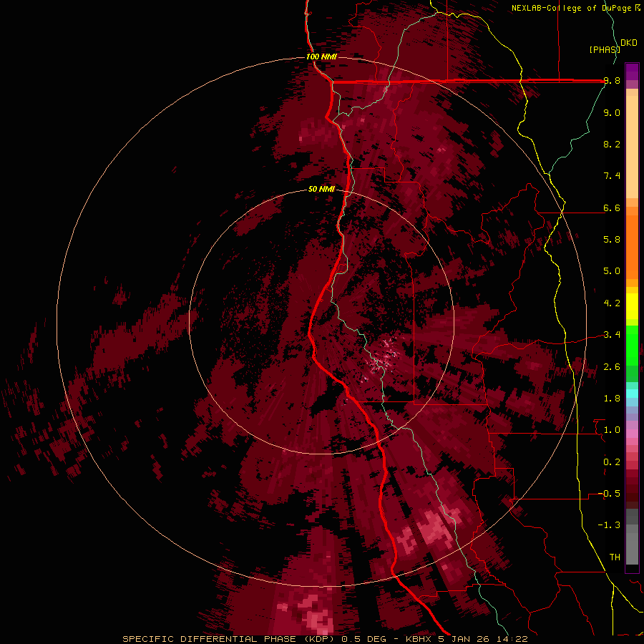The image size is (644, 644).
Task: Pick the cyan segment of the color bar
Action: [x=632, y=394]
